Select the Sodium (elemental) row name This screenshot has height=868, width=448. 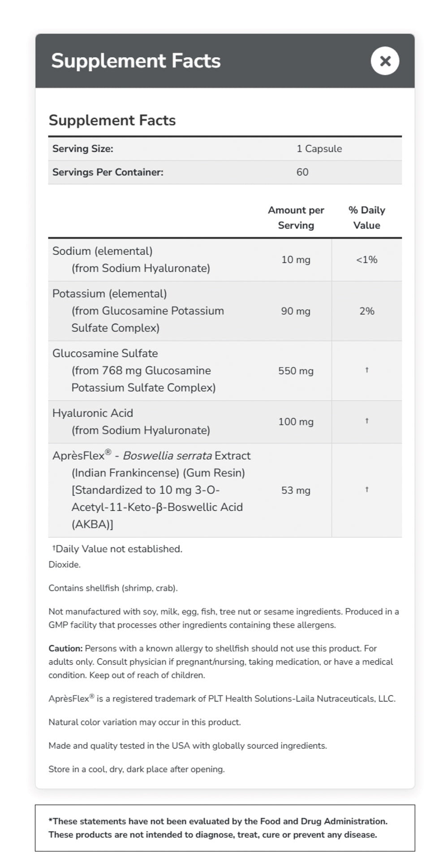point(102,251)
